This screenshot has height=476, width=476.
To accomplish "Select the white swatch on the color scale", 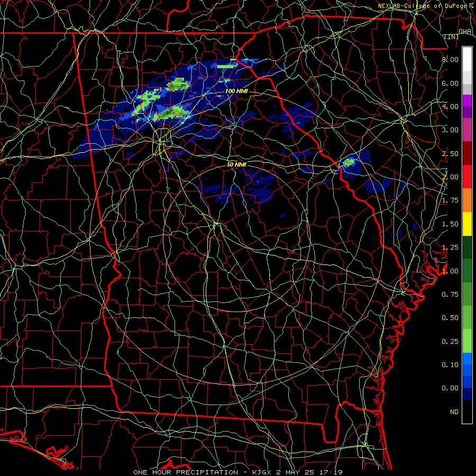I will (467, 59).
